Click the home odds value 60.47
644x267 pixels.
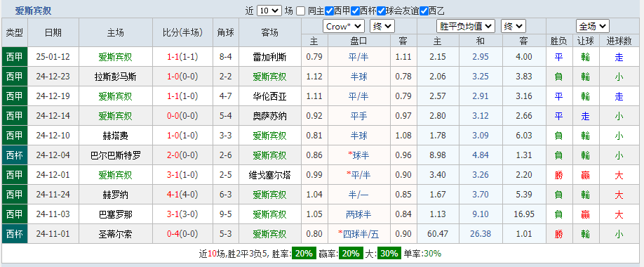pyautogui.click(x=438, y=234)
